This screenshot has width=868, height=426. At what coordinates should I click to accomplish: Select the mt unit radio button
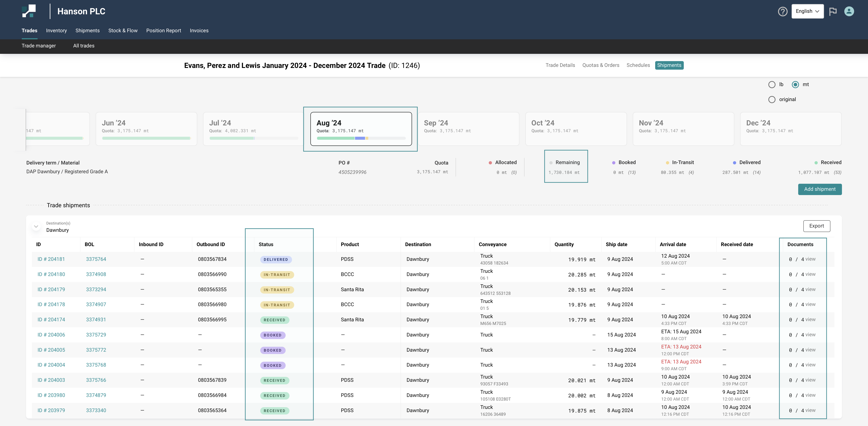point(795,85)
